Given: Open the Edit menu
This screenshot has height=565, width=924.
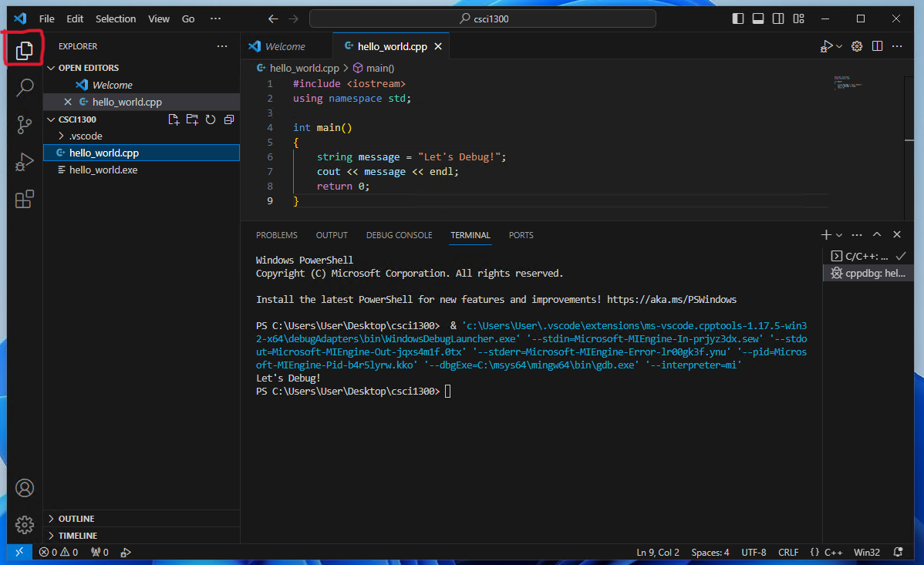Looking at the screenshot, I should coord(75,18).
